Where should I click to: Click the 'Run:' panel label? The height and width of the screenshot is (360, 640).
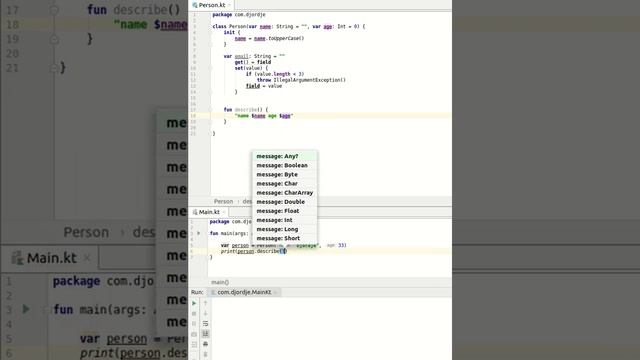point(197,292)
